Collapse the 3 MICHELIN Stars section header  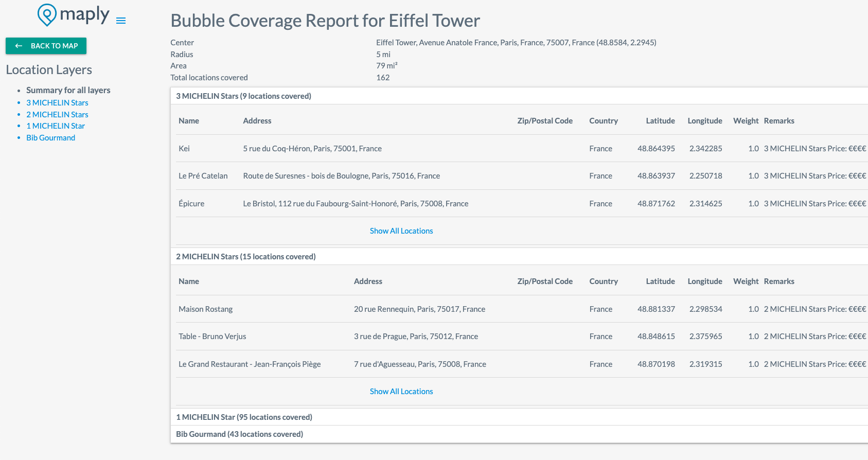pyautogui.click(x=243, y=96)
